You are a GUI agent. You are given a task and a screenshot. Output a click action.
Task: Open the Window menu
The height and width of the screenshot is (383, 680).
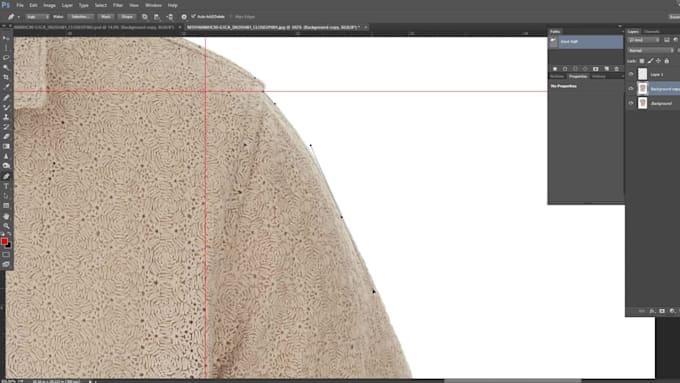(153, 5)
